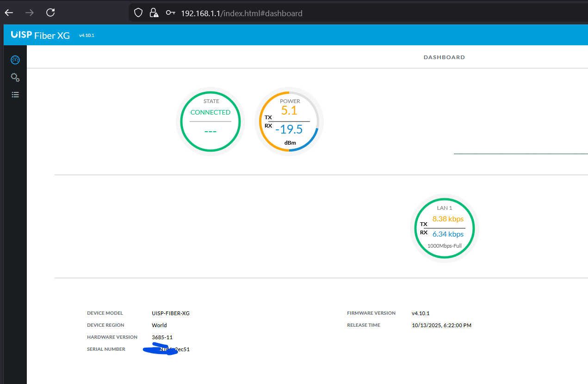Viewport: 588px width, 384px height.
Task: Click the UISP-FIBER-XG device model value
Action: [171, 313]
